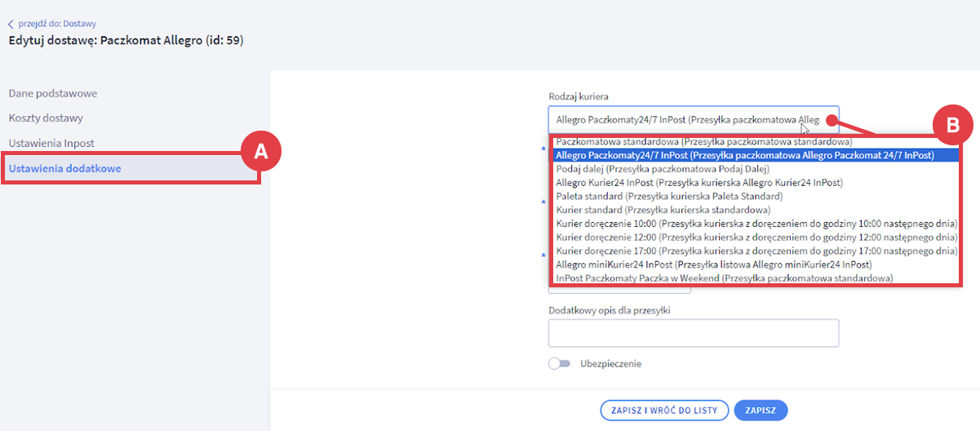980x431 pixels.
Task: Click the page title Edytuj dostawę: Paczkomat Allegro
Action: pyautogui.click(x=126, y=40)
